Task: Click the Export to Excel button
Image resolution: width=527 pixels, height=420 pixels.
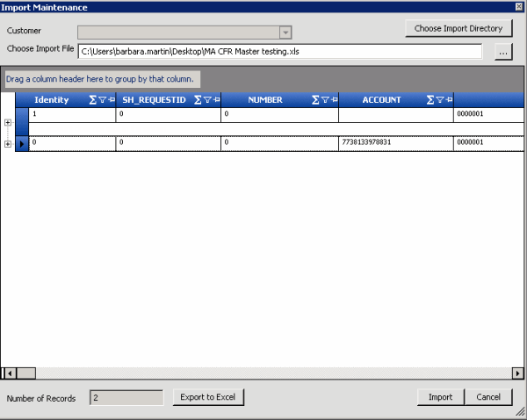Action: pos(208,397)
